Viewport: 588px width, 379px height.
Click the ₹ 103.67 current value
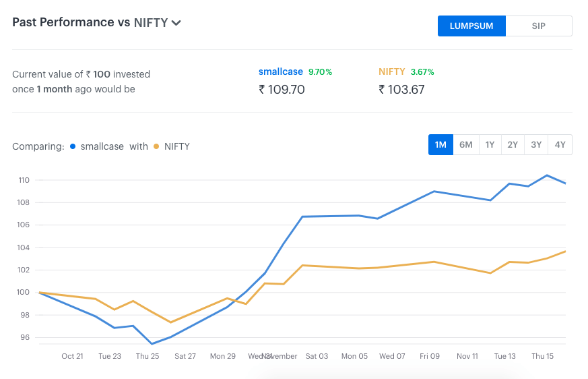pyautogui.click(x=401, y=90)
